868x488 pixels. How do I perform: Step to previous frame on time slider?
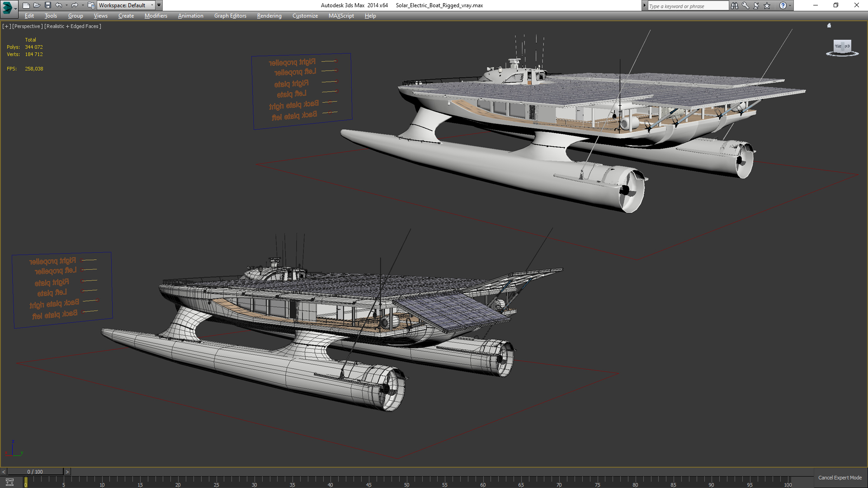point(4,472)
